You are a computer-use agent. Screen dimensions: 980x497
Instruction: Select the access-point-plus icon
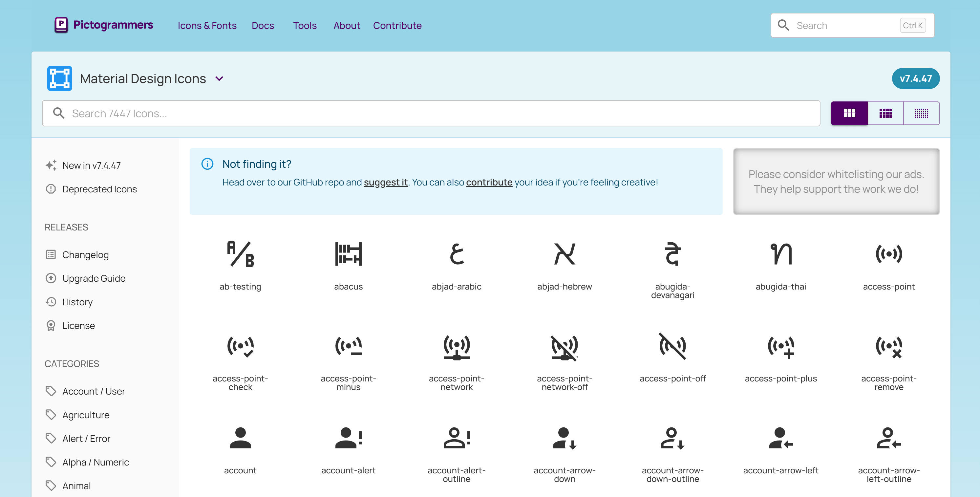780,347
